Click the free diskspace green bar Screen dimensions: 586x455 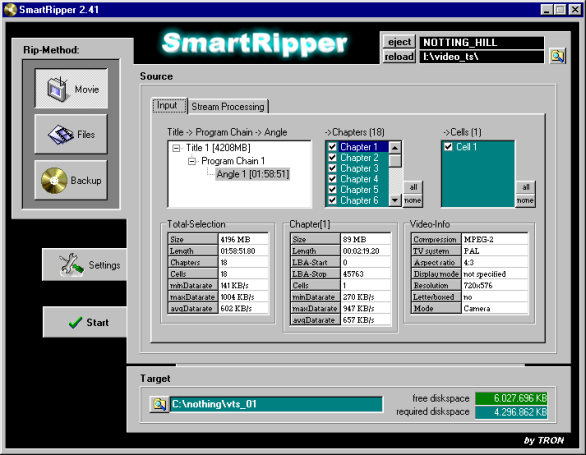coord(511,399)
